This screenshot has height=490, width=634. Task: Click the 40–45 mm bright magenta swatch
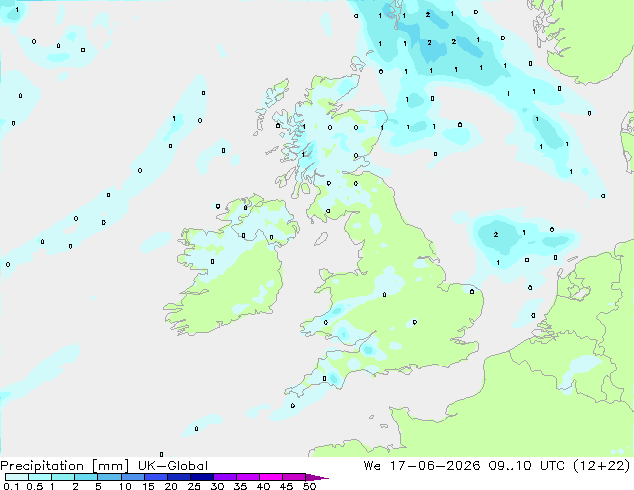click(271, 477)
